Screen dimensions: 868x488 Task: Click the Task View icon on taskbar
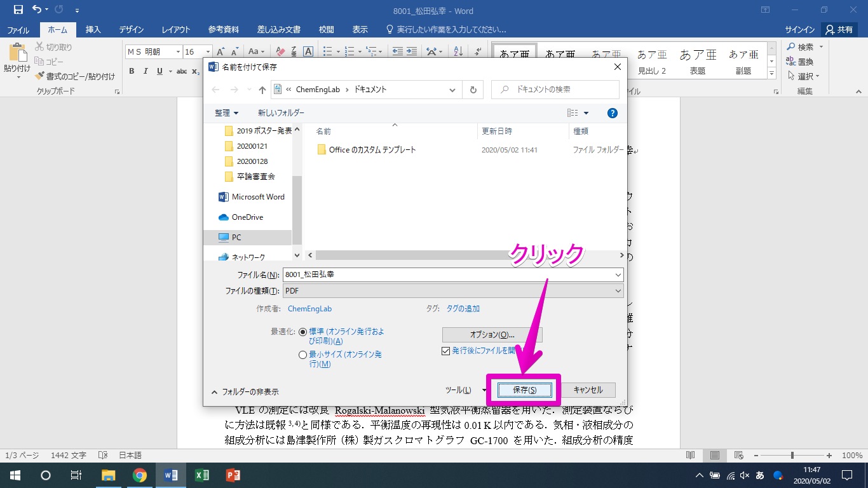click(76, 475)
